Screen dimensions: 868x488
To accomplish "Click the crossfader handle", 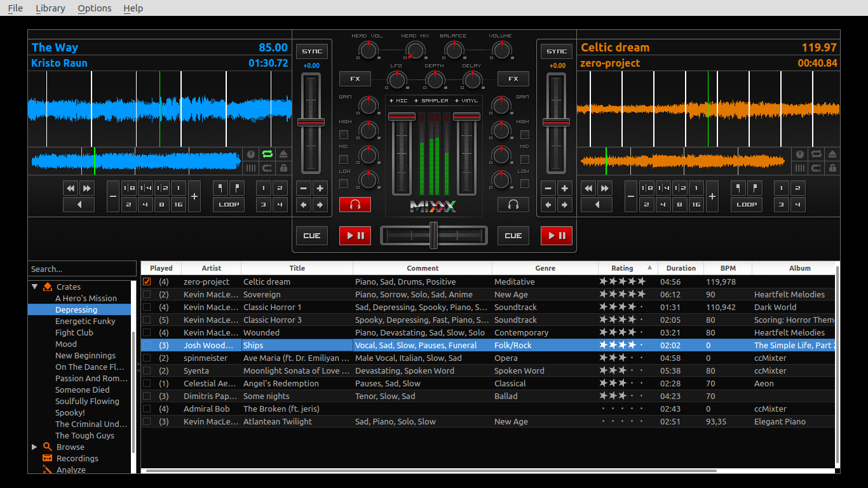I will point(433,235).
